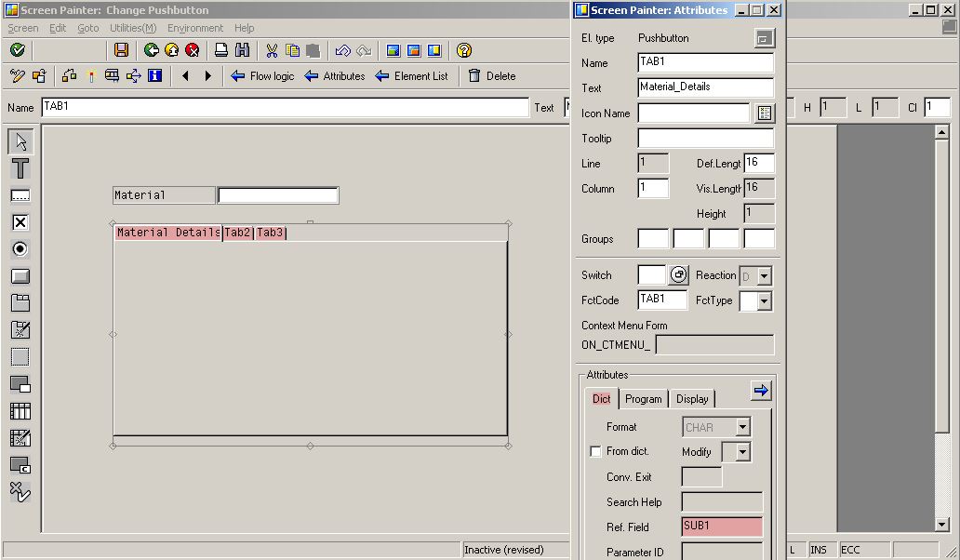Viewport: 960px width, 560px height.
Task: Open value help for Icon Name
Action: pos(765,113)
